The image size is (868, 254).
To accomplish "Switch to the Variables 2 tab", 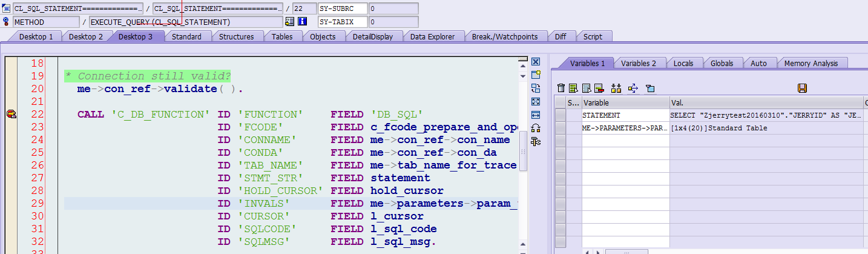I will click(639, 63).
